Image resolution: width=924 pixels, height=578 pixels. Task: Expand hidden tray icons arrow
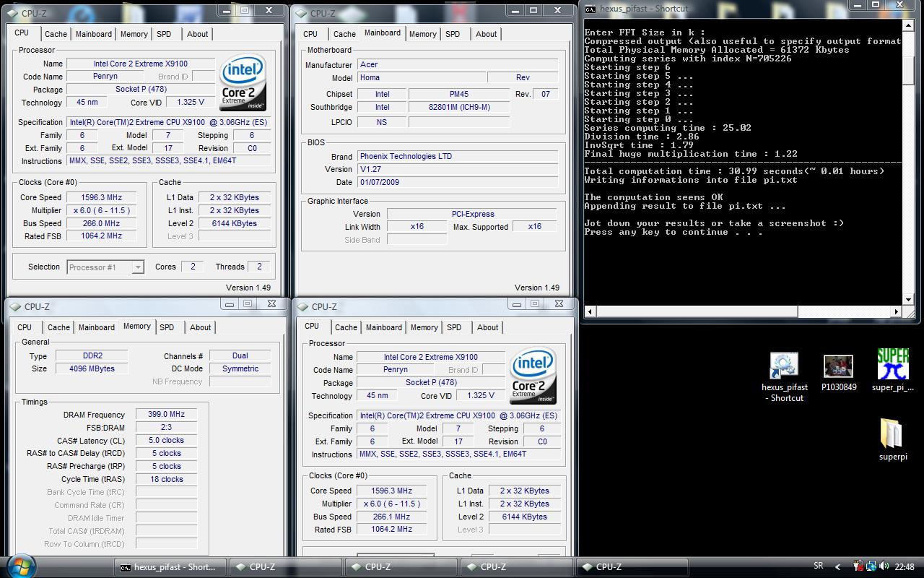(x=838, y=567)
